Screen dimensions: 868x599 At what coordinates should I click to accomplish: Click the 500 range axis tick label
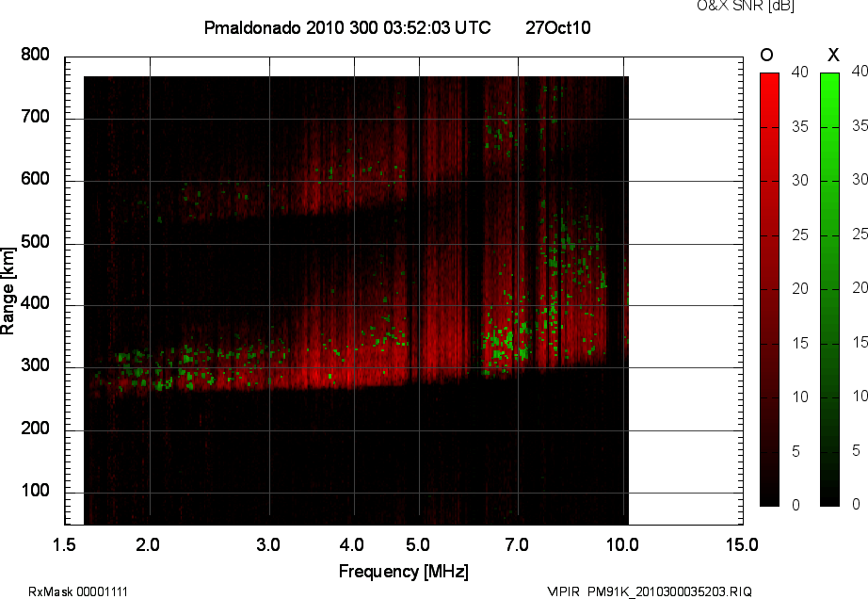coord(35,242)
